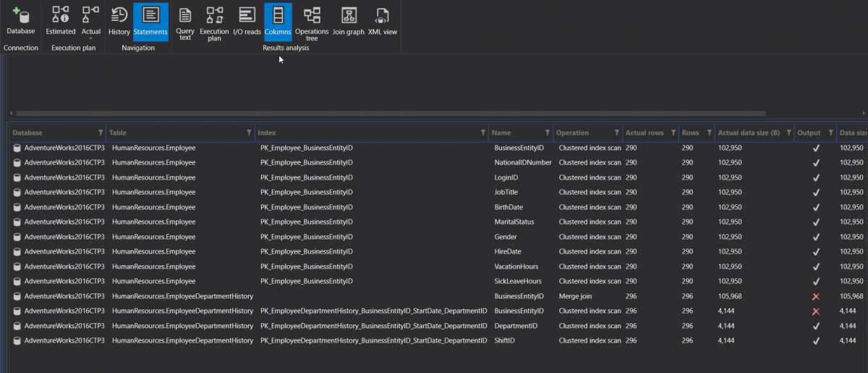Open the filter for Table column
The image size is (868, 373).
pos(250,133)
